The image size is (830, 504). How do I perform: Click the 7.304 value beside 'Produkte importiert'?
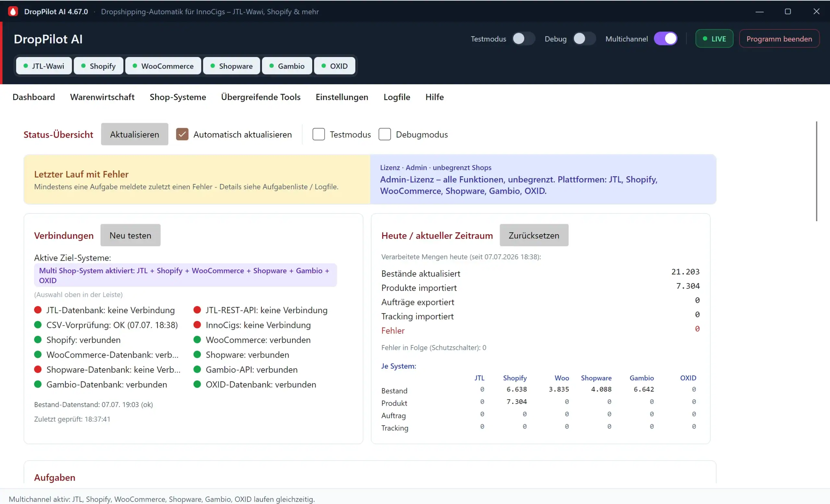point(688,286)
